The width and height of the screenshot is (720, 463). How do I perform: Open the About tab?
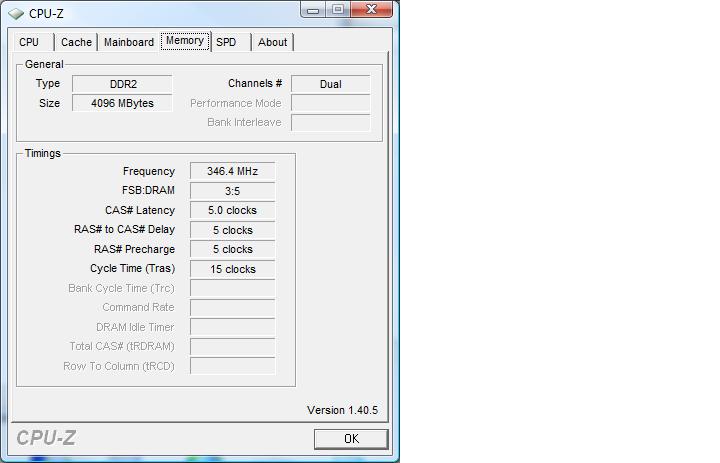click(272, 42)
